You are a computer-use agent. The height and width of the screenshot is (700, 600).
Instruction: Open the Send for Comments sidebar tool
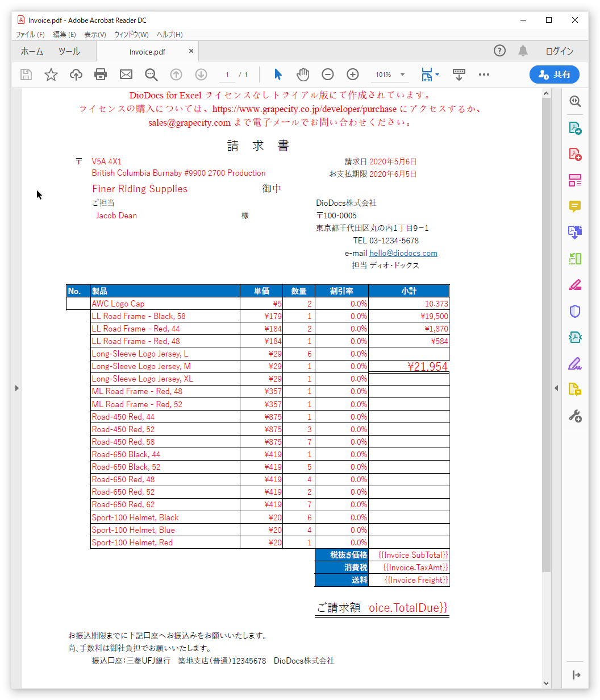point(575,390)
